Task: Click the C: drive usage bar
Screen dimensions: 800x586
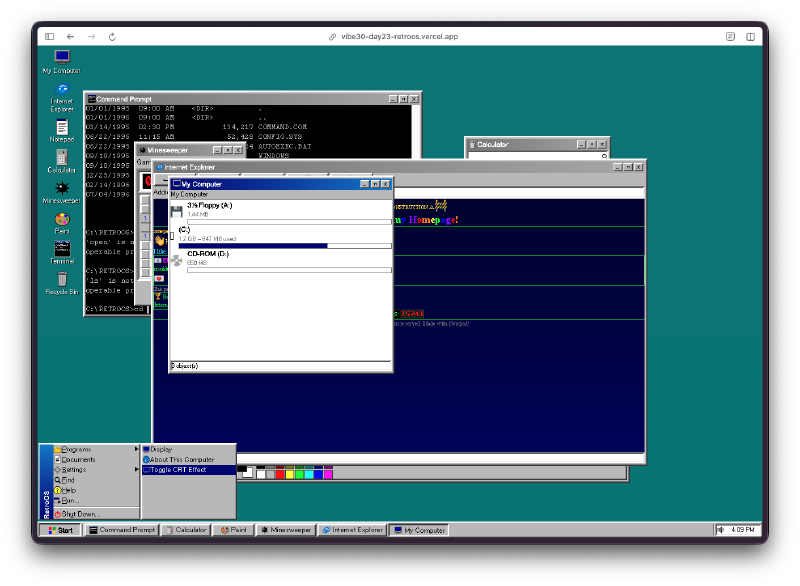Action: 284,245
